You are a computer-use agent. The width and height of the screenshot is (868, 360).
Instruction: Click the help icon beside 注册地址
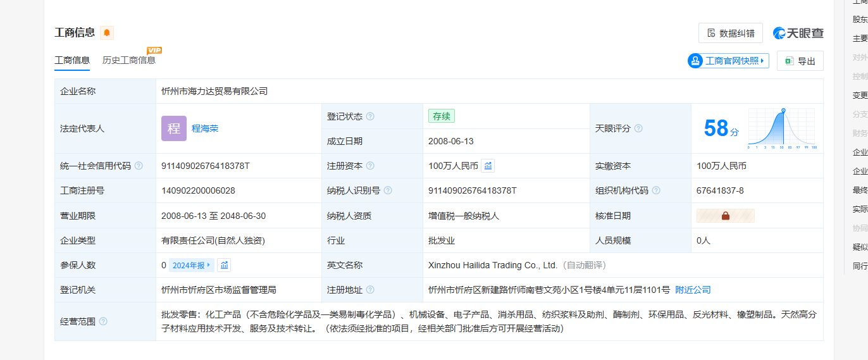coord(370,290)
